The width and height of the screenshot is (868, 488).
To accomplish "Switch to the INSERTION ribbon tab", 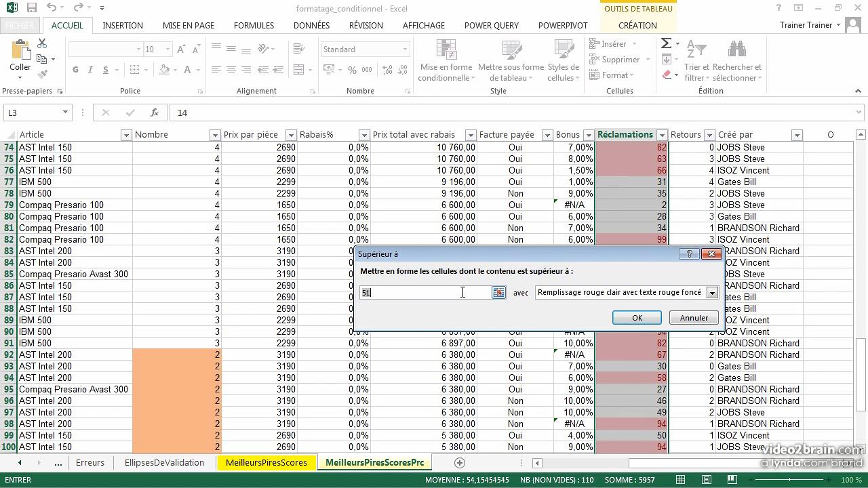I will point(123,25).
